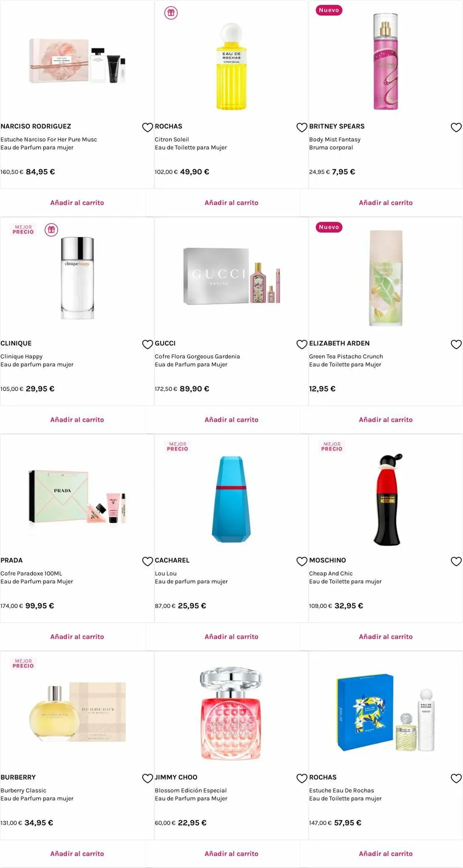Add Estuche Eau De Rochas to cart
Viewport: 463px width, 868px height.
click(x=386, y=854)
